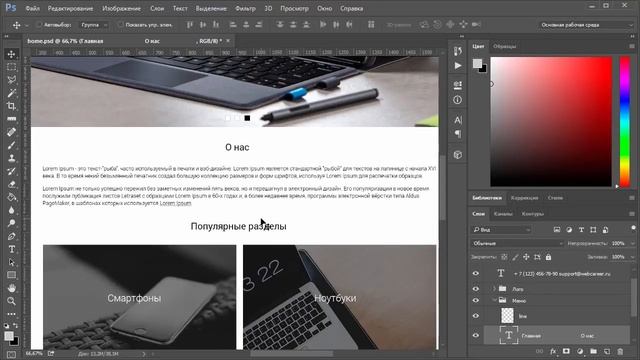Viewport: 640px width, 360px height.
Task: Switch to the Контуры tab
Action: click(533, 214)
